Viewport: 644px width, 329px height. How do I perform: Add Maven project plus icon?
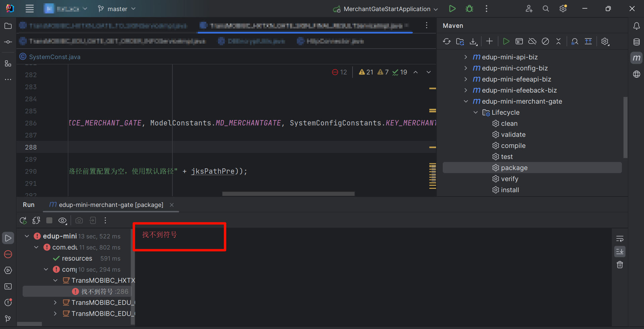click(489, 41)
